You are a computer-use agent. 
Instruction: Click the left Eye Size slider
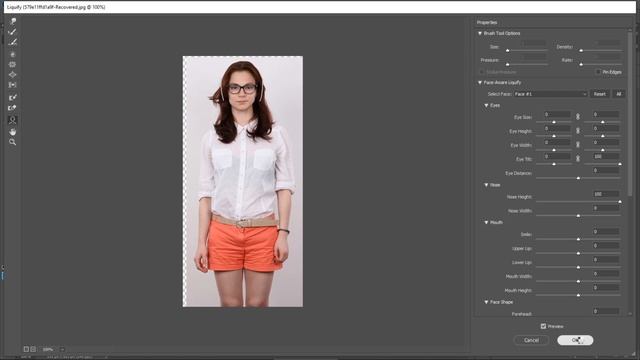coord(553,122)
